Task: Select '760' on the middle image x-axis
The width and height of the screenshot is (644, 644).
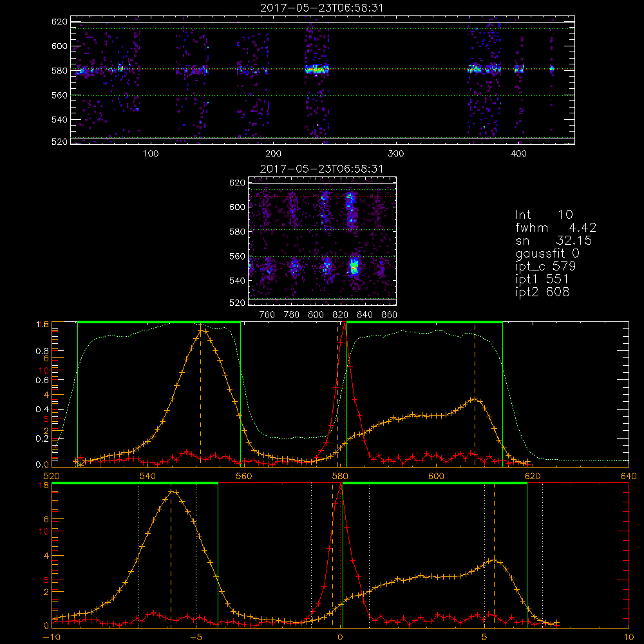Action: pos(267,315)
